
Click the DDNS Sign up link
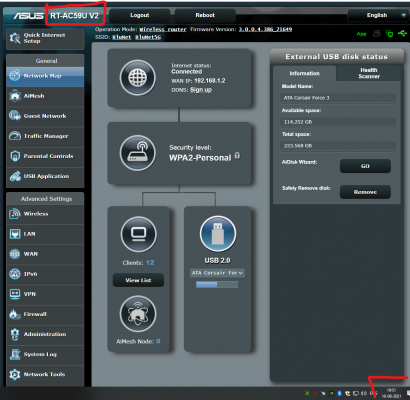[201, 90]
